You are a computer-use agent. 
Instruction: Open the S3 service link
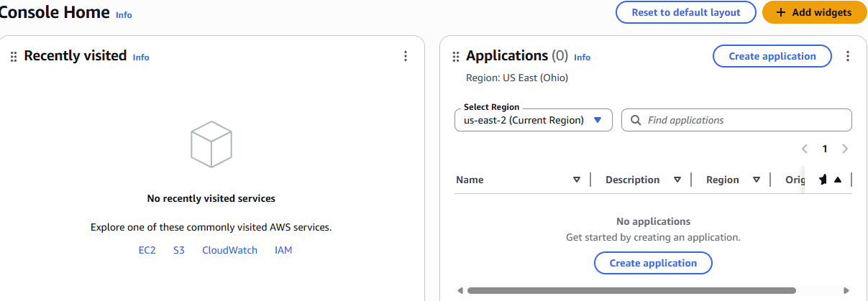tap(179, 250)
